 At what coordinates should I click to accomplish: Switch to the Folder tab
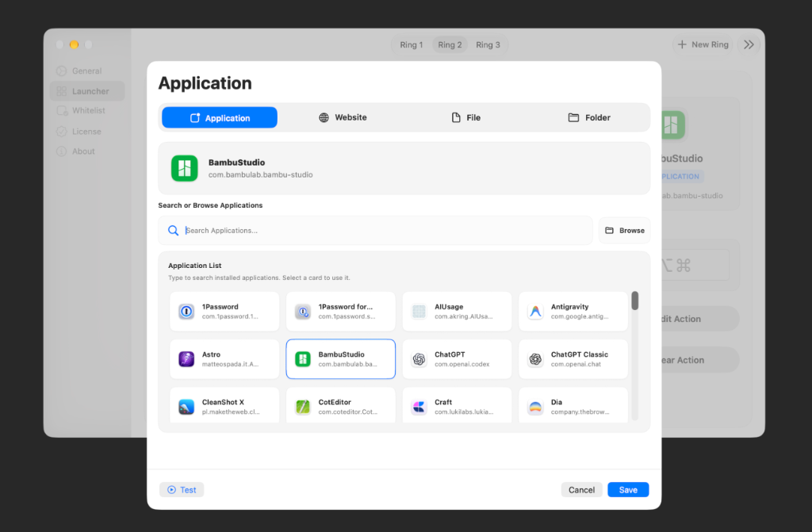tap(589, 117)
